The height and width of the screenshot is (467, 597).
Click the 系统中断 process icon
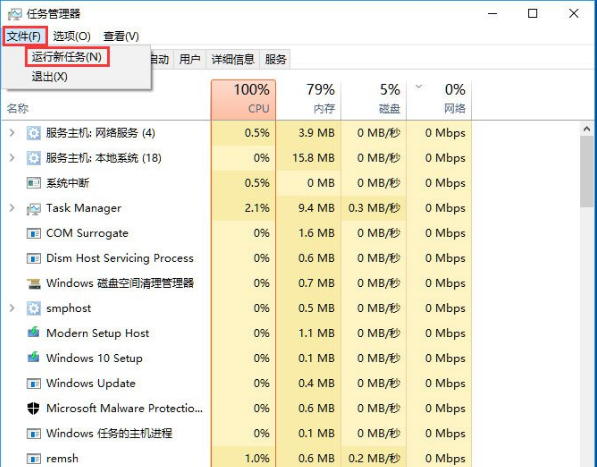(x=34, y=183)
